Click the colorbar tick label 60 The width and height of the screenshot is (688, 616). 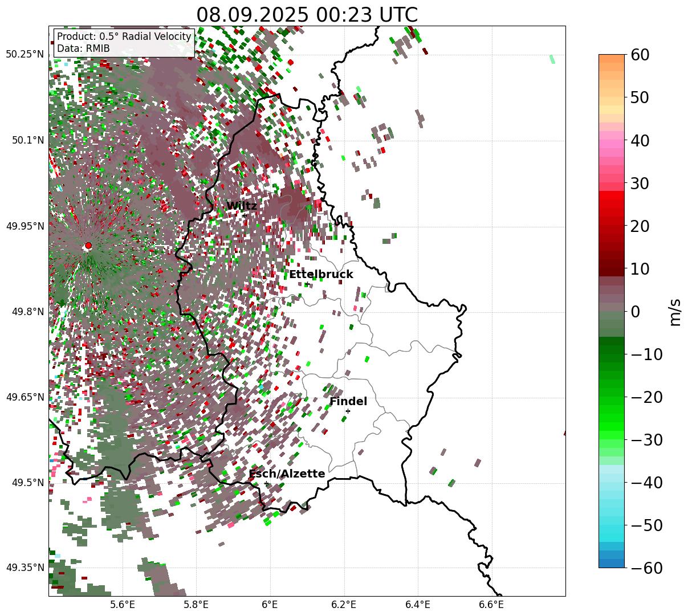click(641, 55)
